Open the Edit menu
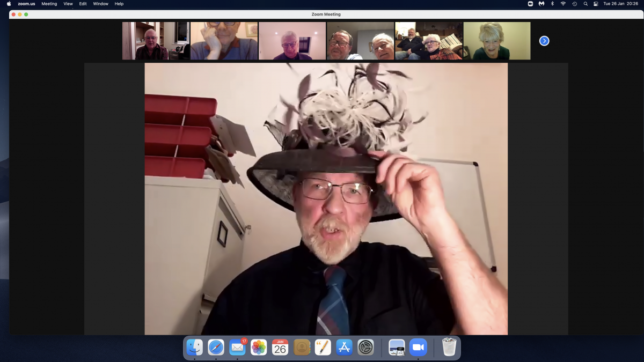Screen dimensions: 644x362 pos(83,4)
